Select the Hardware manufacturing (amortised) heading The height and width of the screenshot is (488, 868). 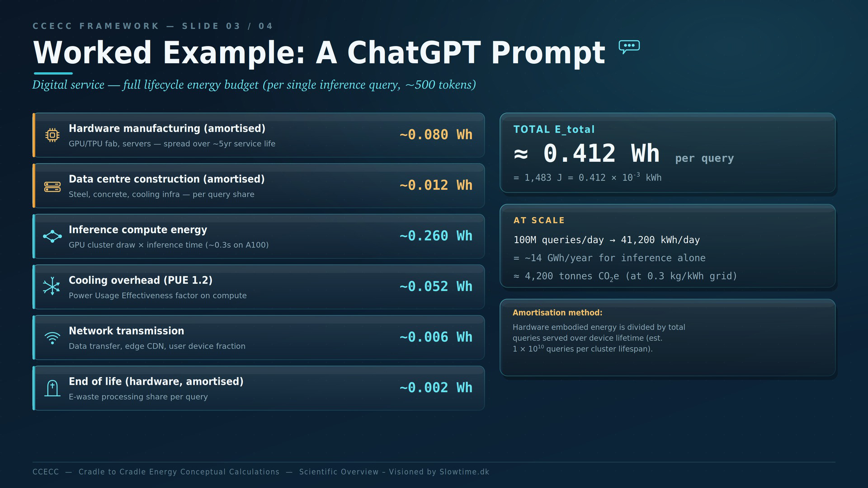pyautogui.click(x=167, y=128)
